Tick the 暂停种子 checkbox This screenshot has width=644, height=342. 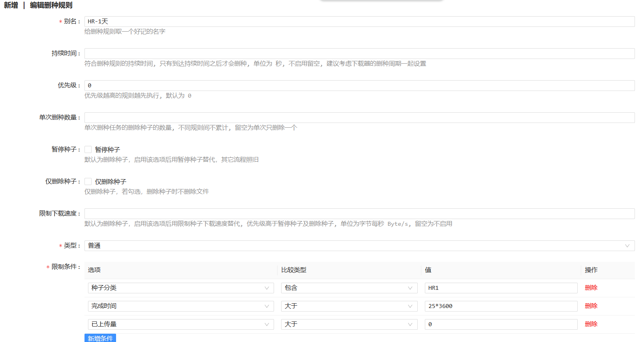[x=88, y=149]
